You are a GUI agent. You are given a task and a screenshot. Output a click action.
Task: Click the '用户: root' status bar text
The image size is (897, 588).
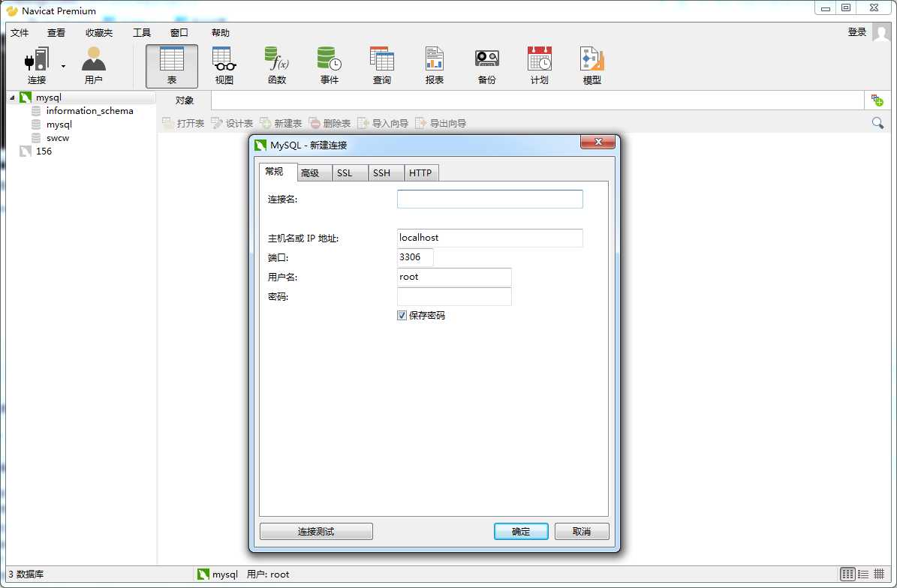click(x=268, y=574)
